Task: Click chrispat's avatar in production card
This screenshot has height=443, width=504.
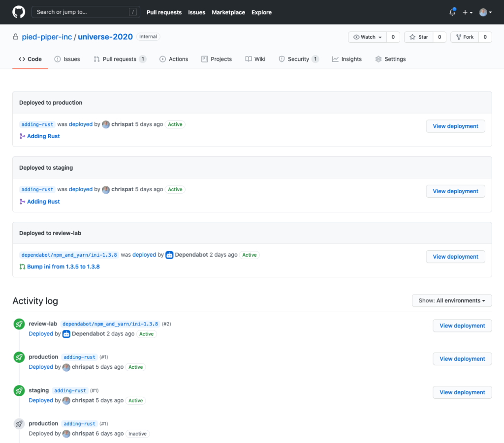Action: coord(106,124)
